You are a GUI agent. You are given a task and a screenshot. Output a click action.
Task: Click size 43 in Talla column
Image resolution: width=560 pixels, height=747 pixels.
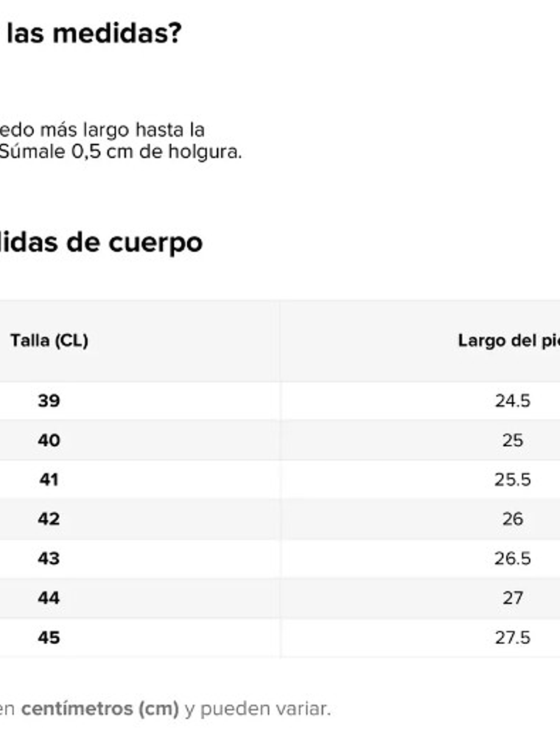coord(49,558)
